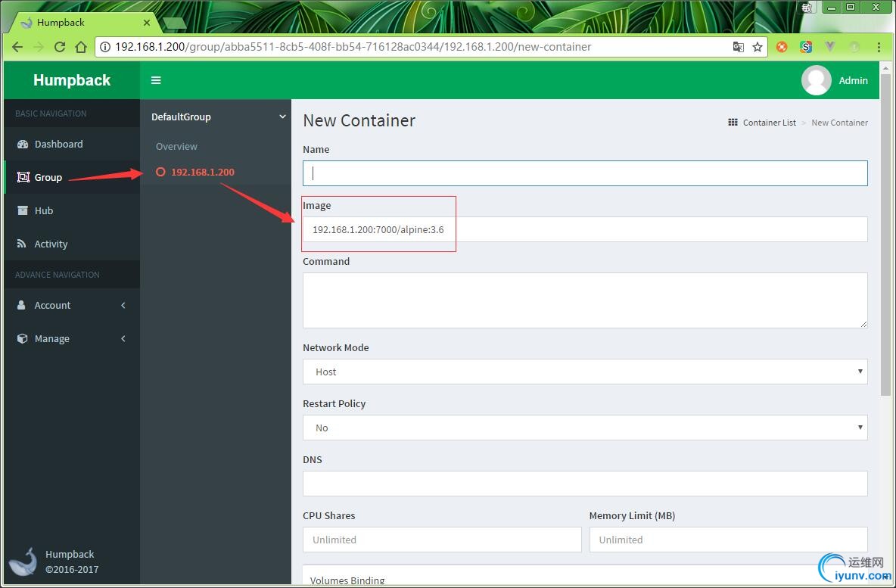This screenshot has height=588, width=896.
Task: Open the Network Mode dropdown
Action: (585, 372)
